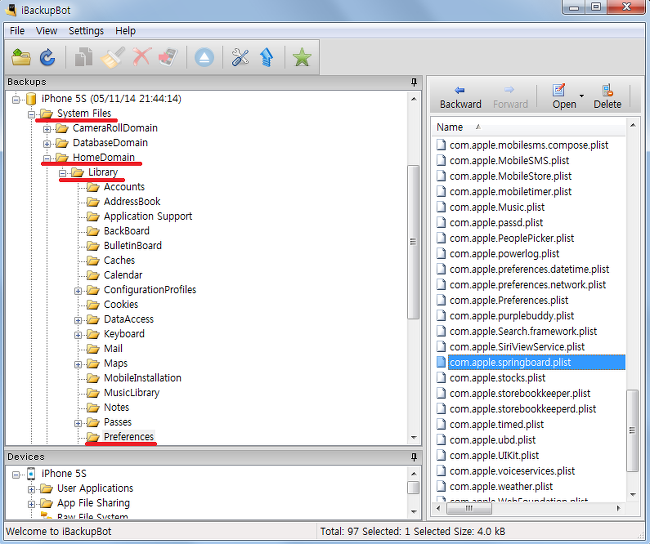Collapse the System Files folder
This screenshot has height=544, width=650.
pos(31,114)
